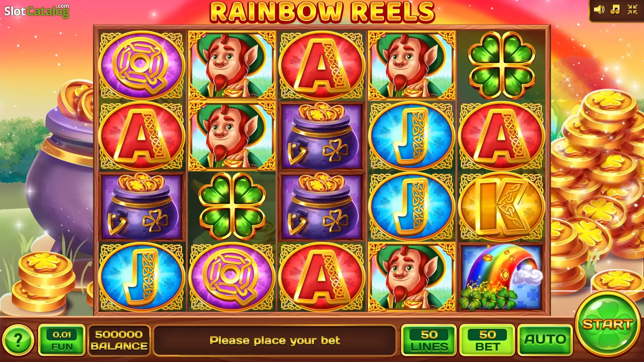Click the 500000 BALANCE display
This screenshot has height=362, width=644.
119,340
